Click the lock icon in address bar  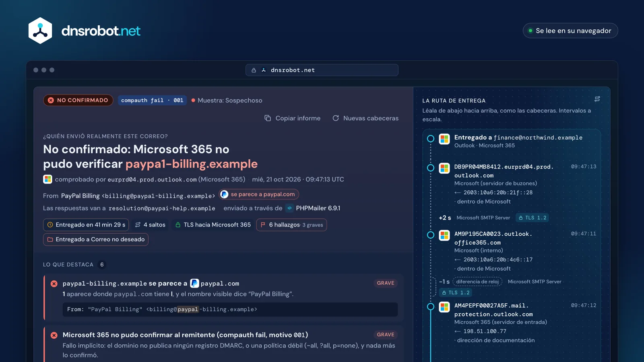(x=254, y=70)
